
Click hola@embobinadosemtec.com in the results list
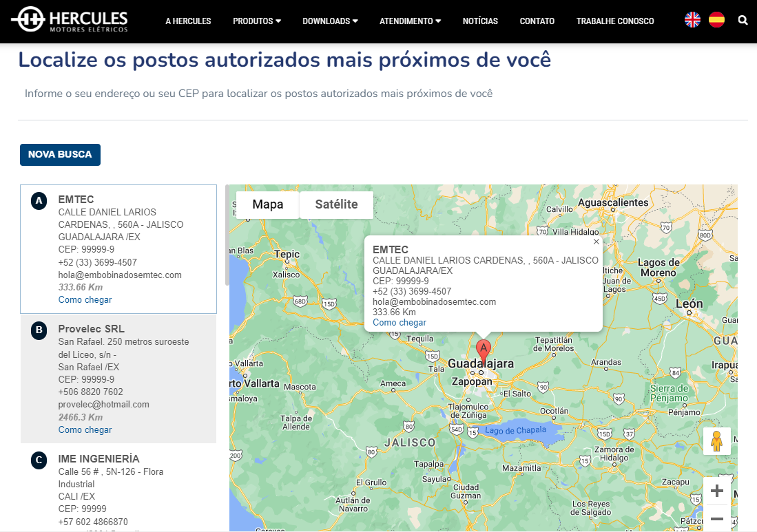(x=120, y=275)
